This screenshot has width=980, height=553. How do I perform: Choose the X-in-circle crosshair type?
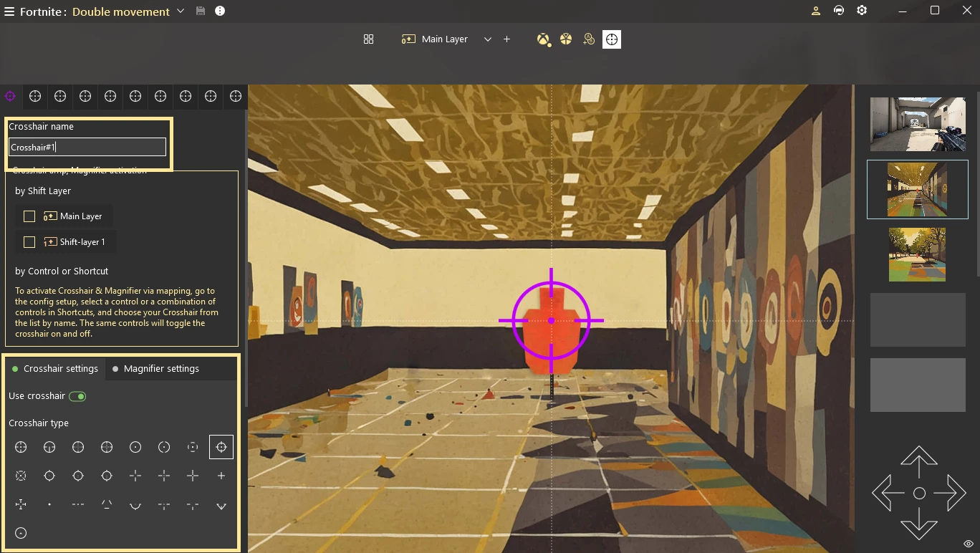[21, 476]
